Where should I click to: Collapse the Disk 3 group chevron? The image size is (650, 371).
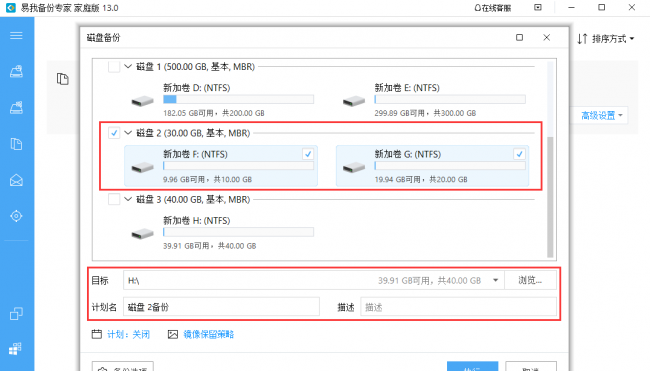coord(128,199)
